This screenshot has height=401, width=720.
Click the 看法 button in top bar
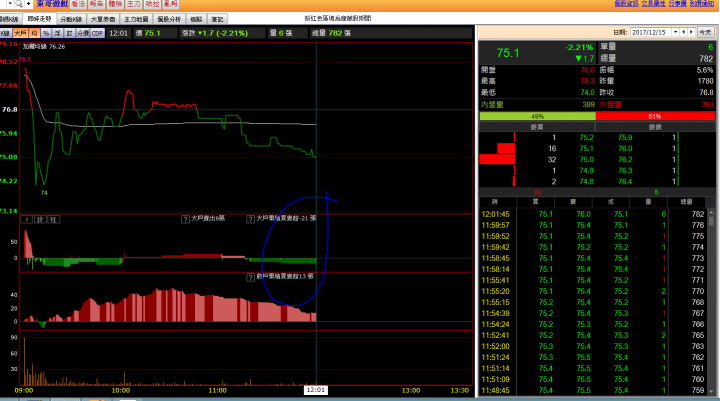click(x=78, y=4)
